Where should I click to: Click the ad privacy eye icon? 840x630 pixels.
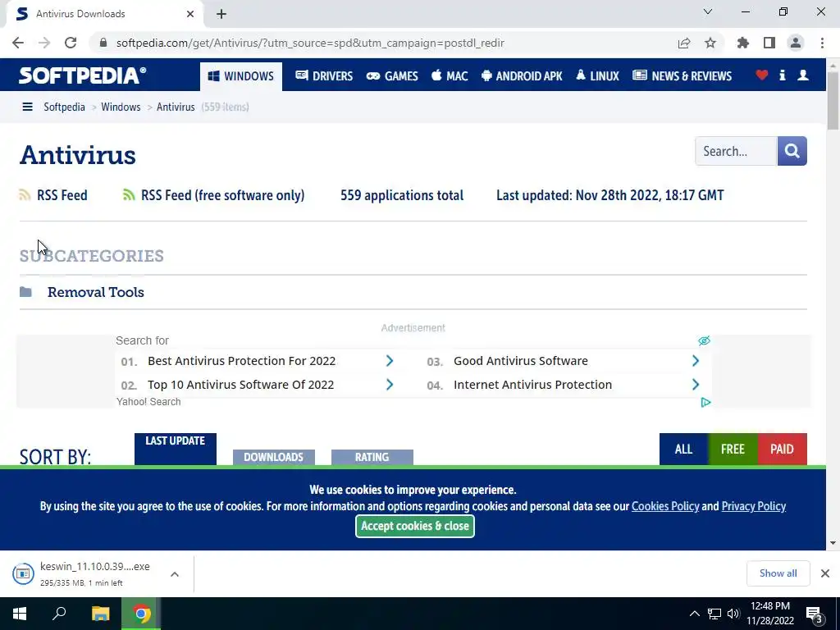705,340
